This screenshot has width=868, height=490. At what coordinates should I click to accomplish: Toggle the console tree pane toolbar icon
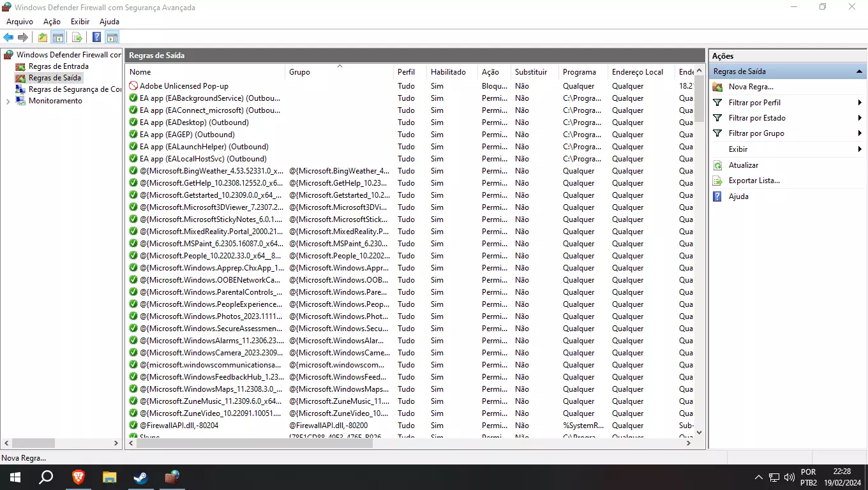[x=58, y=38]
